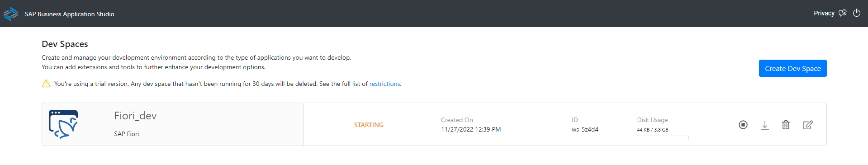
Task: Open the Privacy link in header
Action: [x=824, y=13]
